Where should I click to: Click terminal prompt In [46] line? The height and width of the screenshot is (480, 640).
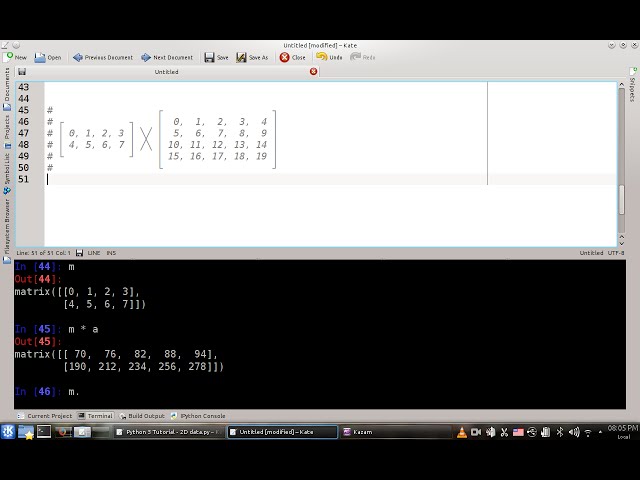tap(47, 392)
